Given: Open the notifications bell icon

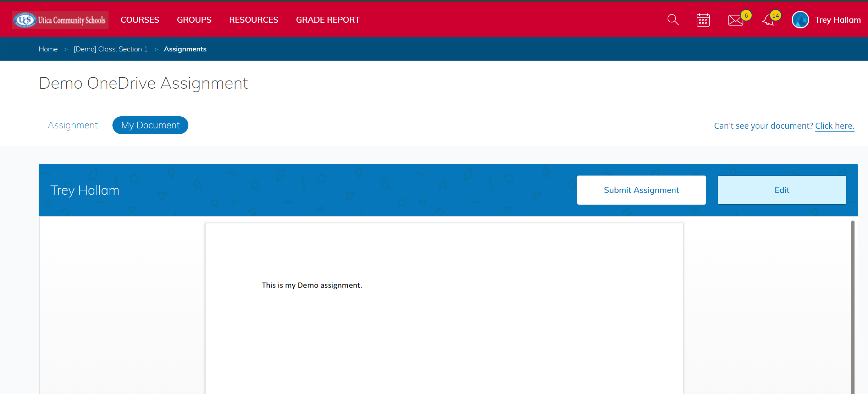Looking at the screenshot, I should [x=768, y=21].
